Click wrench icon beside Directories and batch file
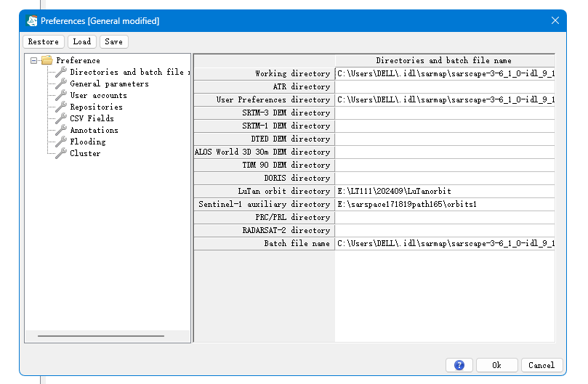Image resolution: width=588 pixels, height=384 pixels. [x=61, y=72]
